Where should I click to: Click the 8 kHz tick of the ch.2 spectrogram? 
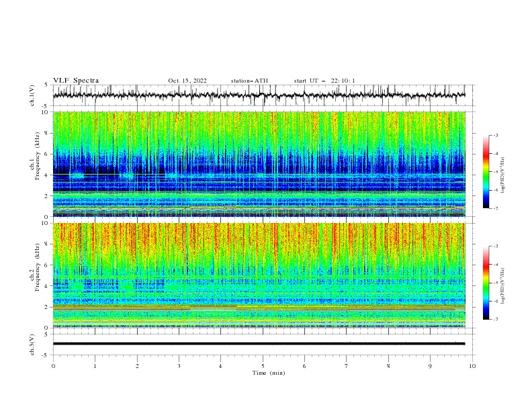tap(47, 244)
